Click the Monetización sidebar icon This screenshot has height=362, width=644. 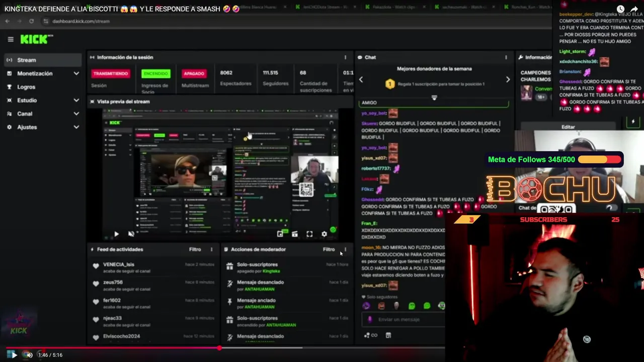tap(9, 73)
